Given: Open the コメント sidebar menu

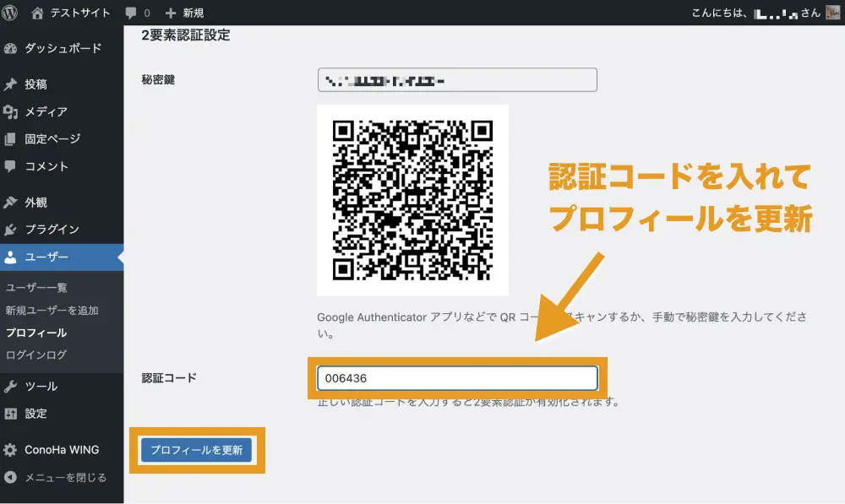Looking at the screenshot, I should [x=46, y=166].
